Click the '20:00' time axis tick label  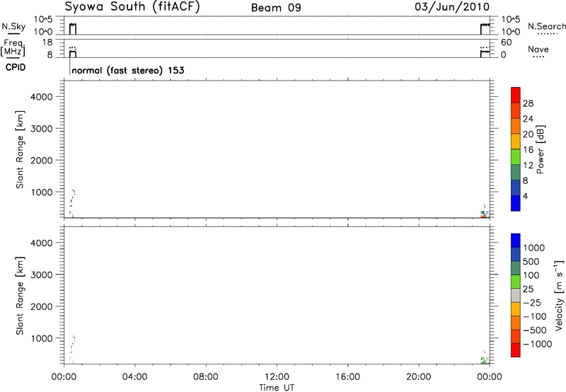coord(418,376)
